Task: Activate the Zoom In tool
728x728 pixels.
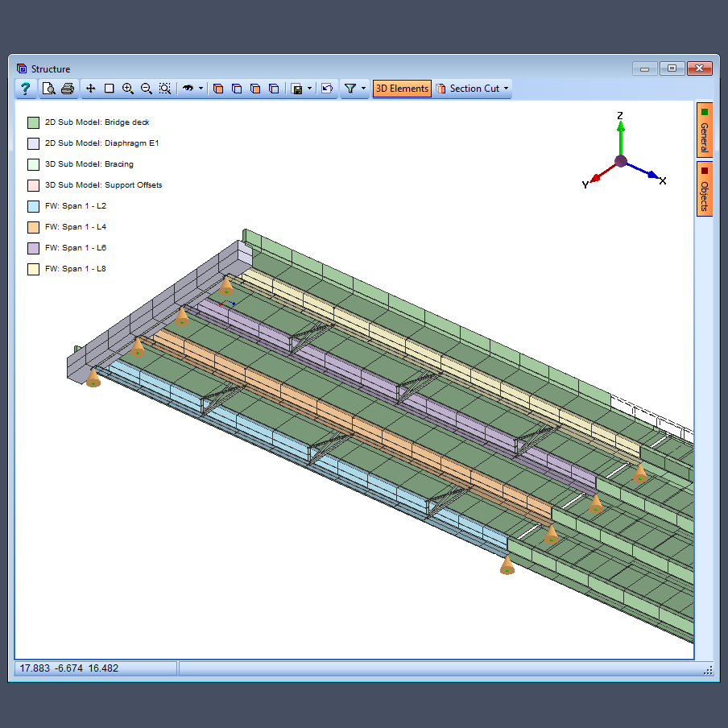Action: [128, 89]
